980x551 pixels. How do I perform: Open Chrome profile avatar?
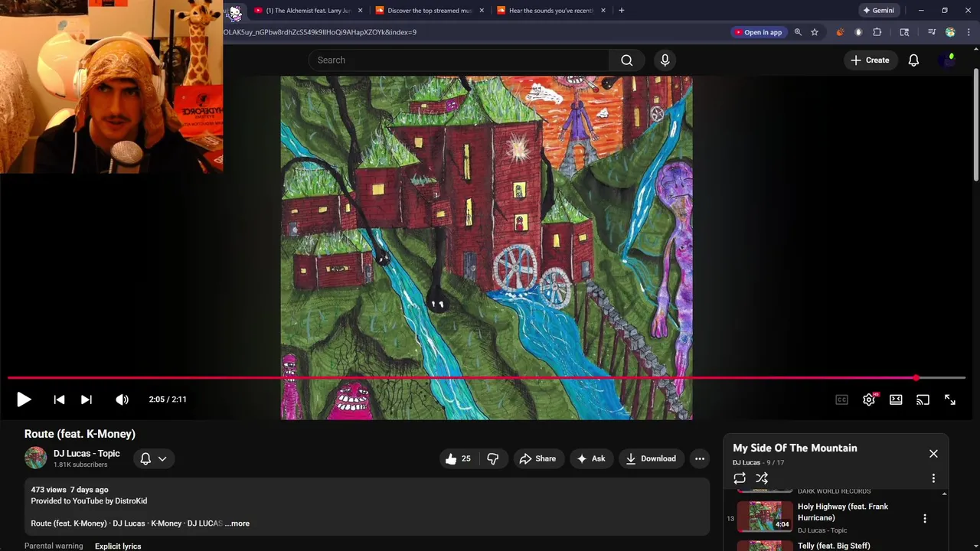coord(950,32)
